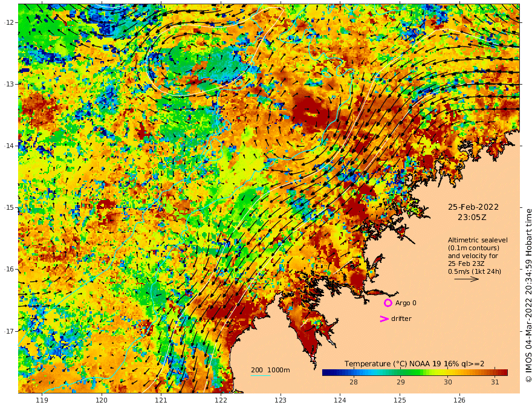Click longitude axis label 121
The width and height of the screenshot is (532, 411).
pyautogui.click(x=161, y=401)
